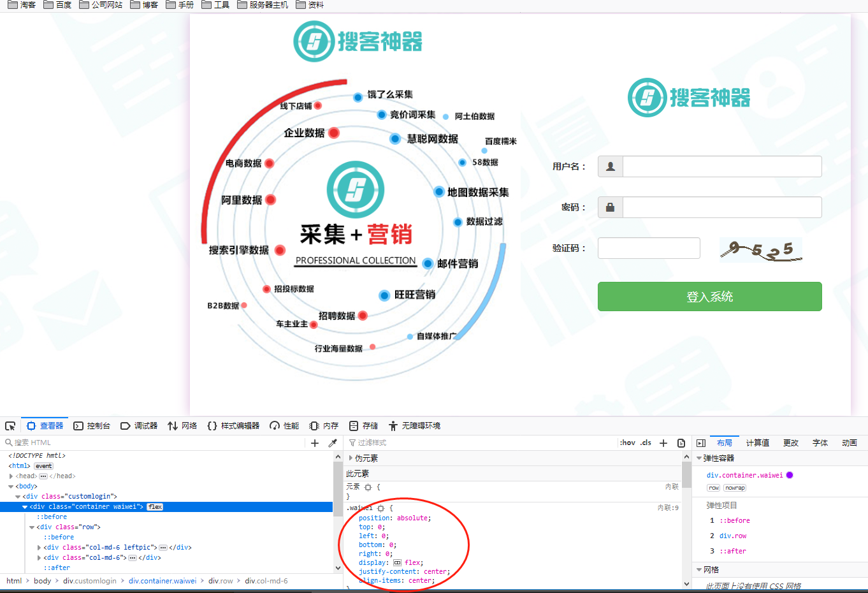The width and height of the screenshot is (868, 593).
Task: Add a new CSS rule with plus icon
Action: (x=663, y=443)
